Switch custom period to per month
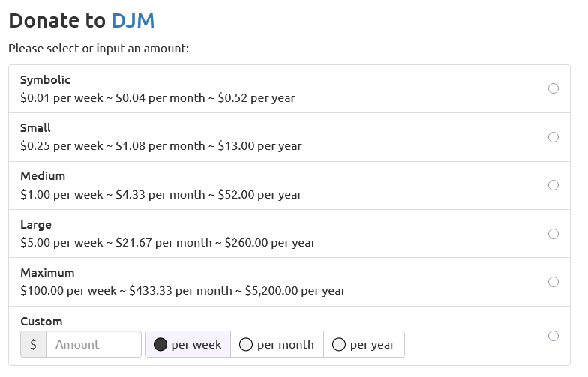This screenshot has width=588, height=377. (x=277, y=345)
